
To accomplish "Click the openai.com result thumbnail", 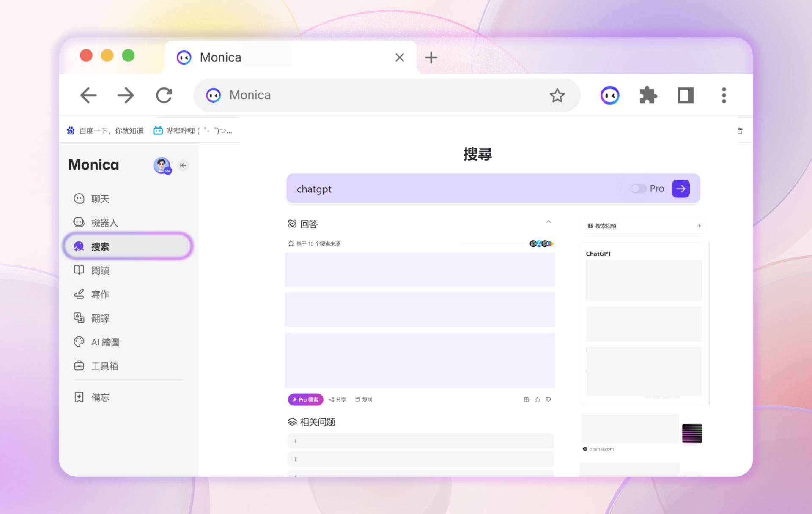I will 692,433.
